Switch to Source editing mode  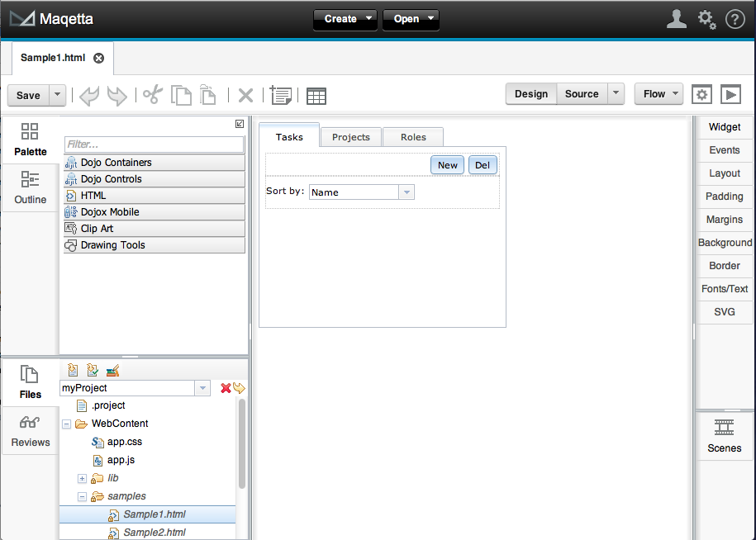581,94
